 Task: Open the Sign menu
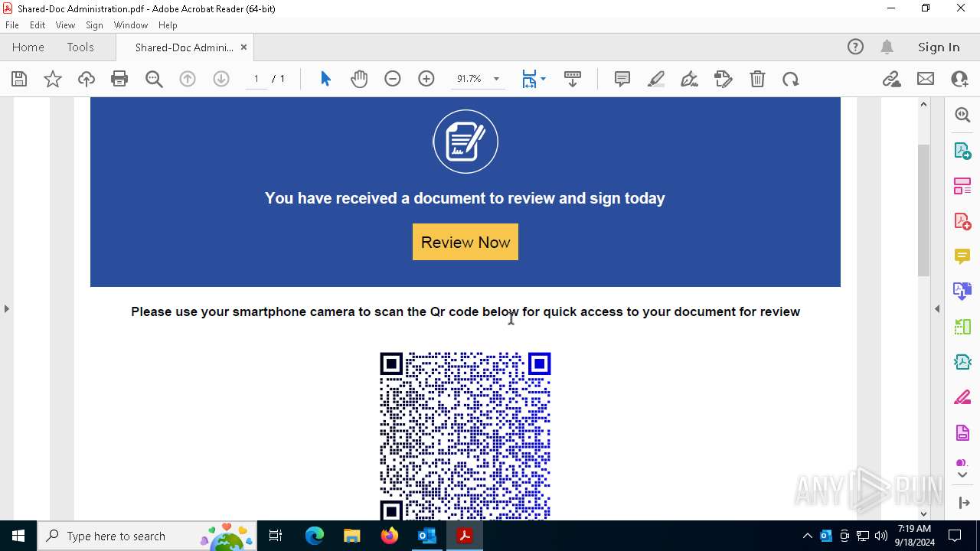94,25
